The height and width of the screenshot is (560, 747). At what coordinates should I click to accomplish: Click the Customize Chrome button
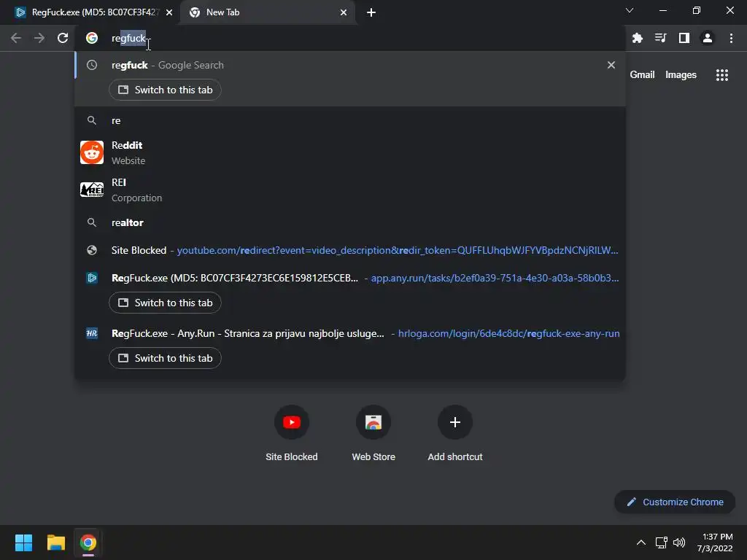675,502
